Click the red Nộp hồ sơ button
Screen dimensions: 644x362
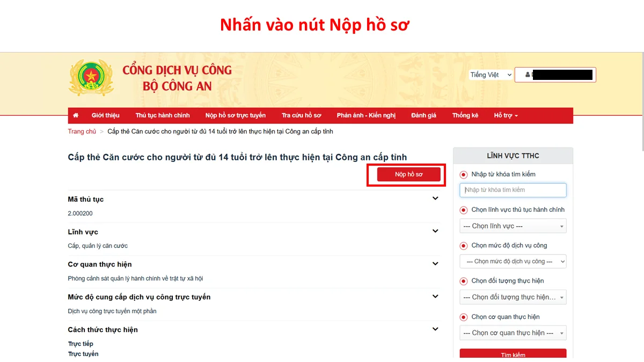(x=408, y=174)
